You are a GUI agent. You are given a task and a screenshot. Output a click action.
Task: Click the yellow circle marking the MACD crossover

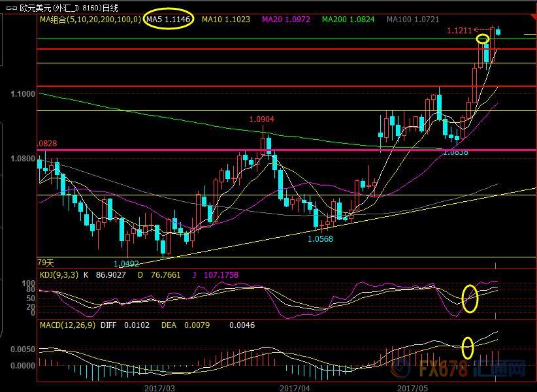[x=468, y=348]
